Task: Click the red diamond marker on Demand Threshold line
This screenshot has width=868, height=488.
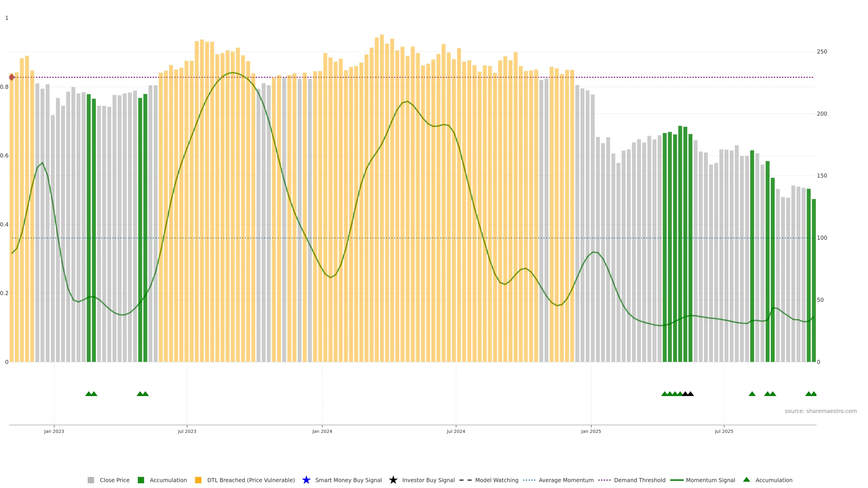Action: pos(12,77)
